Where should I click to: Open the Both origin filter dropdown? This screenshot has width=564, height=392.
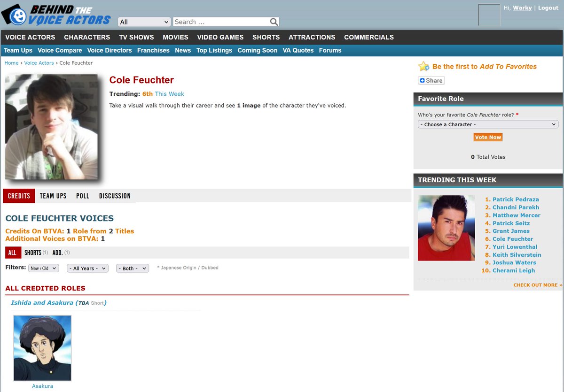click(133, 268)
